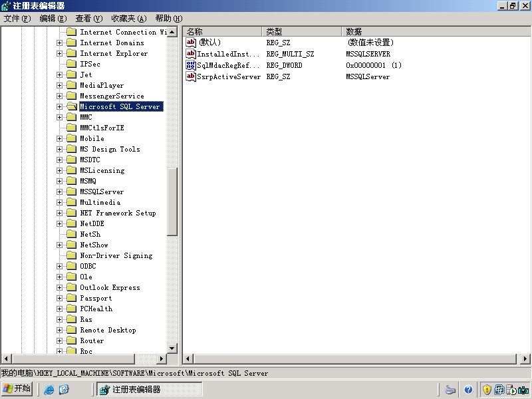
Task: Click the values pane scroll left arrow
Action: tap(188, 358)
